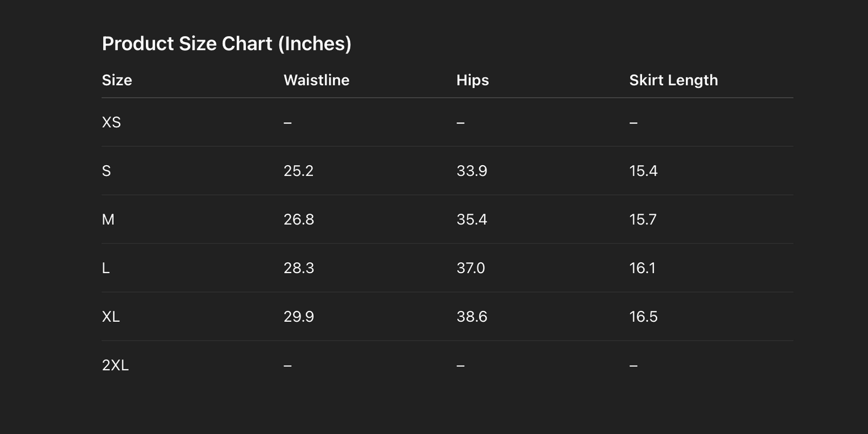Click the XL size row label
The image size is (868, 434).
(x=111, y=317)
